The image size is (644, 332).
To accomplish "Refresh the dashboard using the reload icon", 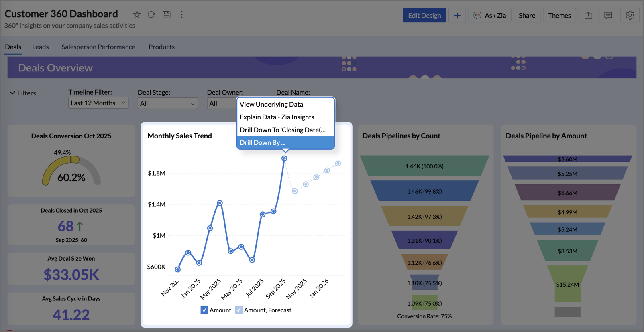I will coord(151,15).
